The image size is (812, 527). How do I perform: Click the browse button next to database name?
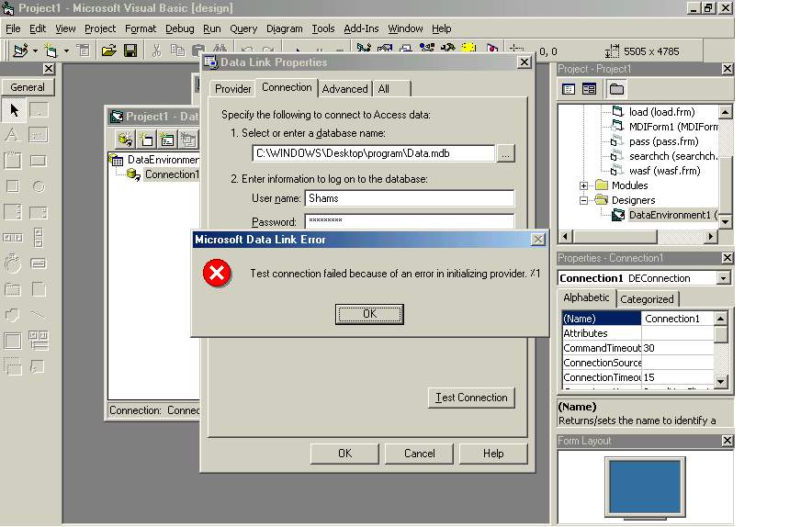click(505, 153)
